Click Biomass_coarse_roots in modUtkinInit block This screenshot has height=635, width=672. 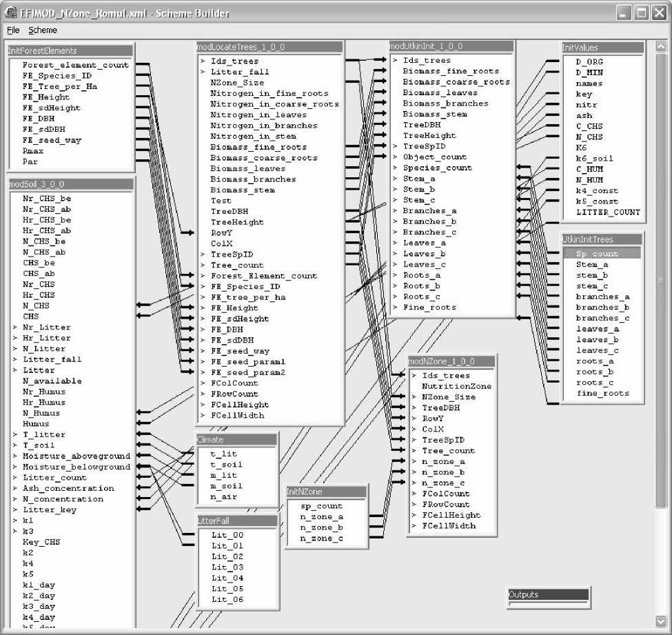(x=456, y=81)
